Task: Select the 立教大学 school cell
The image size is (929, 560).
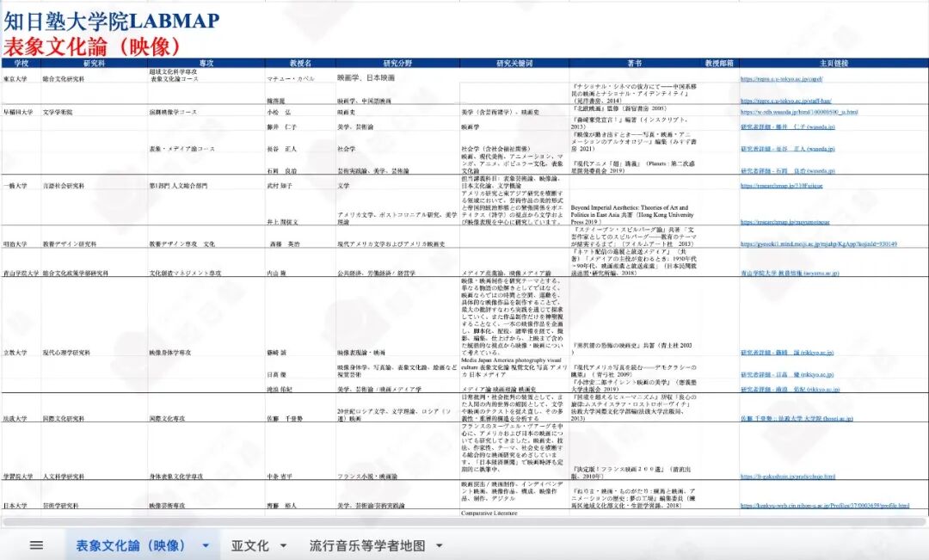Action: (x=15, y=353)
